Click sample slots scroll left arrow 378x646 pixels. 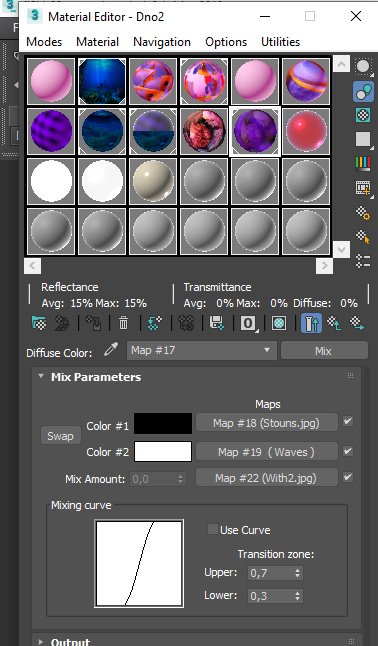pyautogui.click(x=33, y=266)
